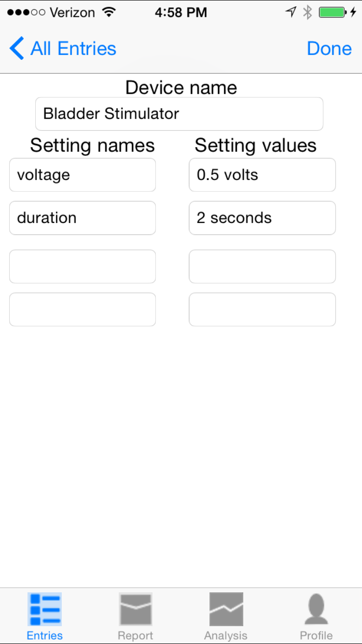Tap Done to save settings
Image resolution: width=362 pixels, height=644 pixels.
pyautogui.click(x=329, y=49)
